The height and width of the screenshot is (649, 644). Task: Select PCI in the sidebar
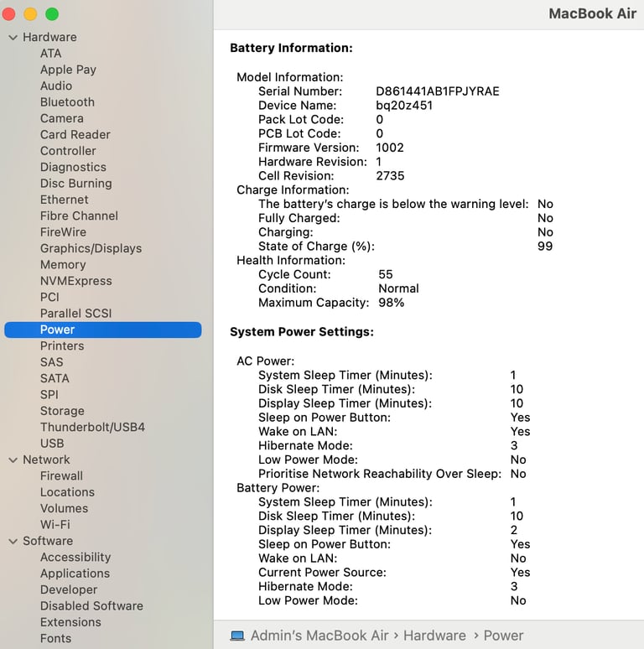tap(49, 297)
